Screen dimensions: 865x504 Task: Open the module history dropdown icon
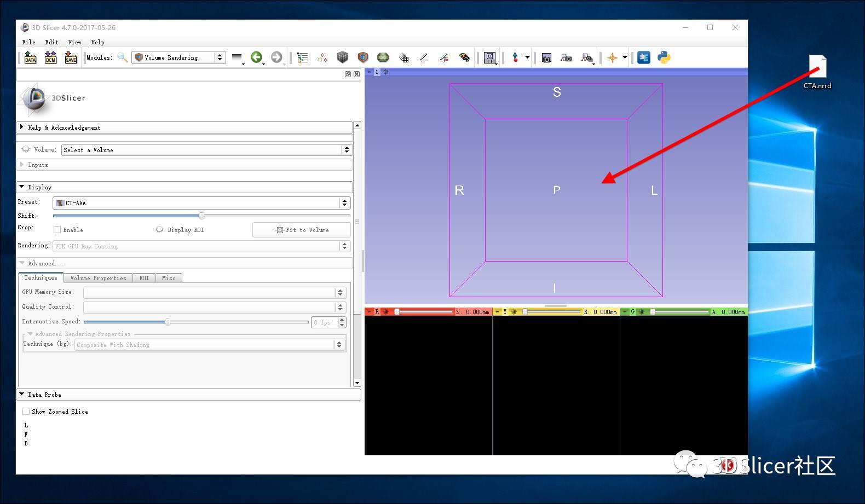point(238,57)
